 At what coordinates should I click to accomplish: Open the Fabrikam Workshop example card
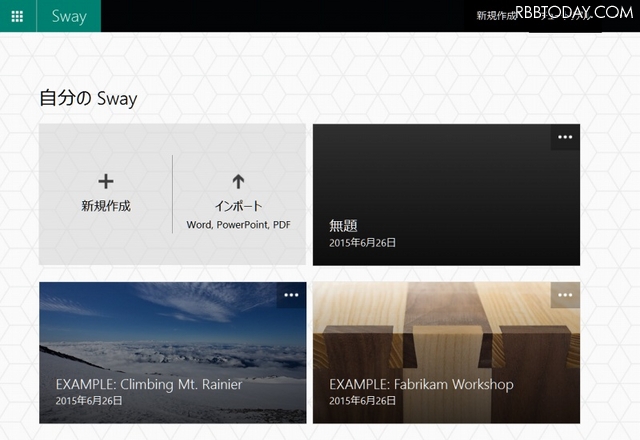[x=446, y=353]
